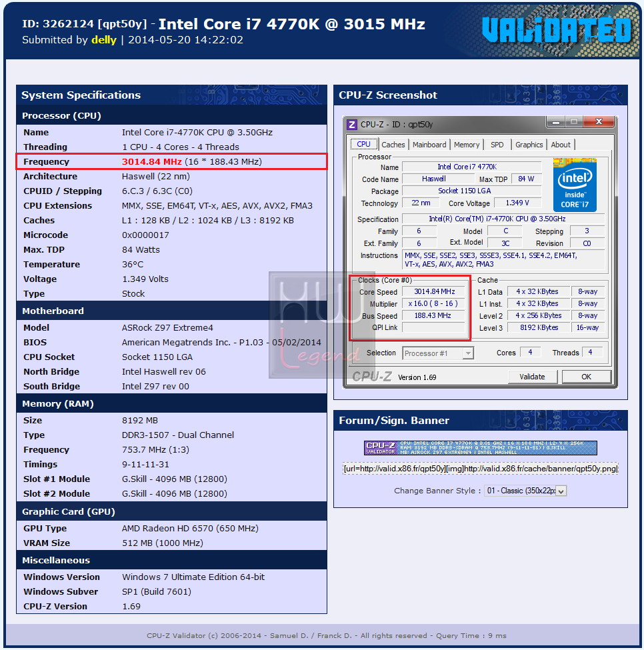
Task: Click the Instructions field listing MMX, SSE
Action: [x=503, y=260]
